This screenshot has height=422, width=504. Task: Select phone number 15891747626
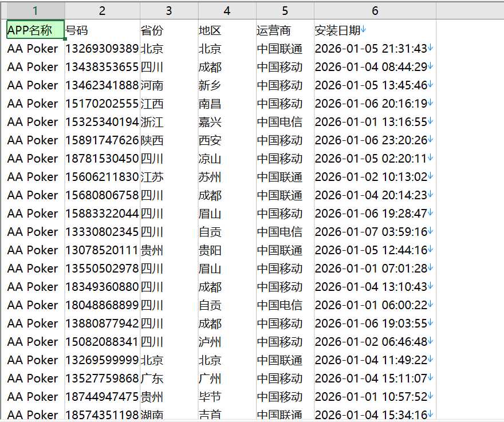pos(102,140)
